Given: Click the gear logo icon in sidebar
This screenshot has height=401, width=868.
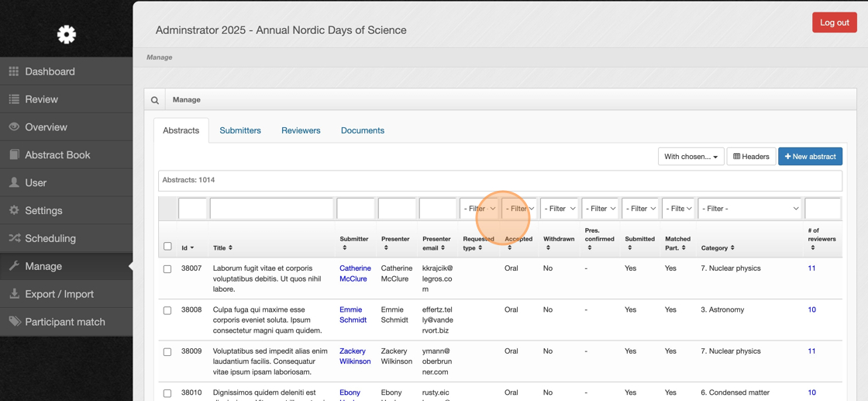Looking at the screenshot, I should [67, 34].
